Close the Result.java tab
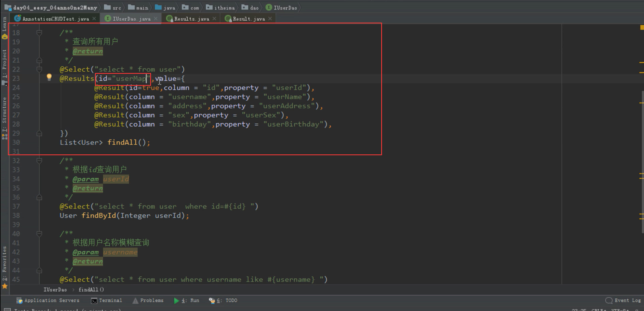 [x=270, y=19]
